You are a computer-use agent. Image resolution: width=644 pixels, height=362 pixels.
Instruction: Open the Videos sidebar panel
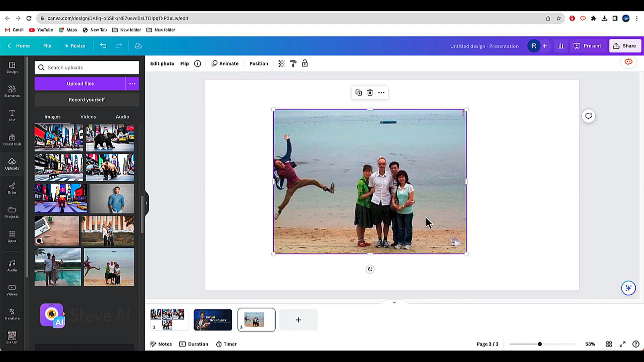tap(12, 290)
